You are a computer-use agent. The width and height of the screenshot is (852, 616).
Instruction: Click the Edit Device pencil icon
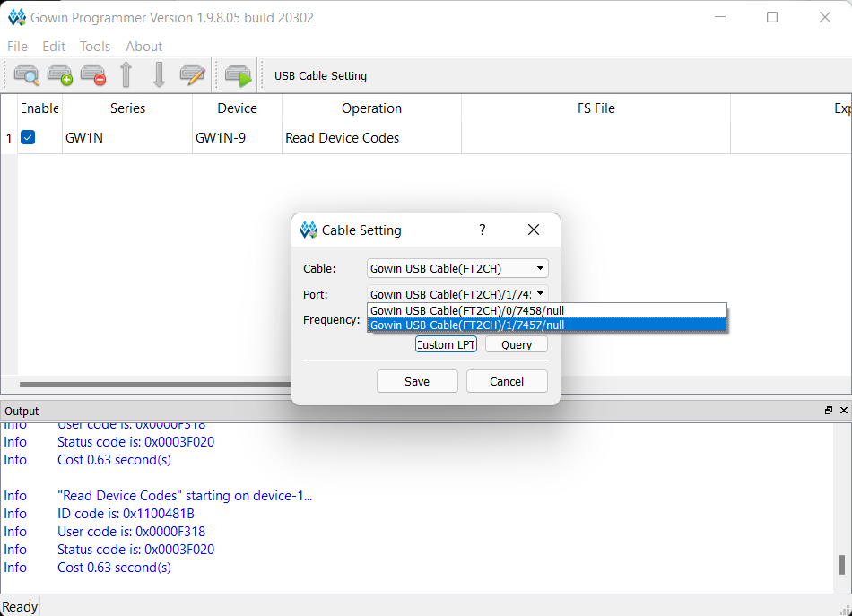coord(192,75)
